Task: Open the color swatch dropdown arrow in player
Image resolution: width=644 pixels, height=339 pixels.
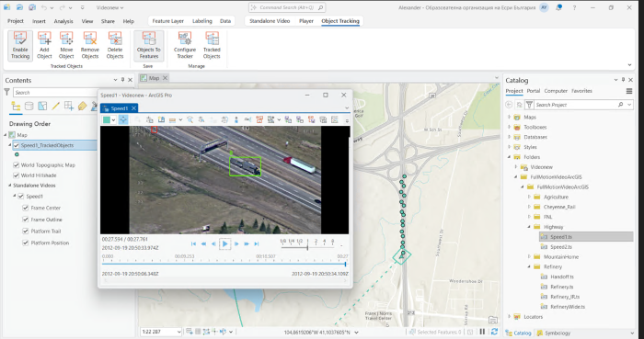Action: click(x=113, y=119)
